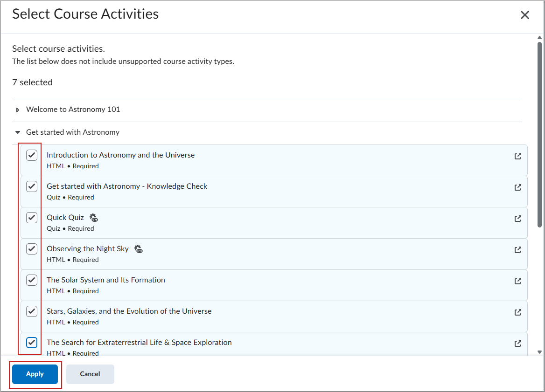Open "Introduction to Astronomy and the Universe" in new window
Viewport: 545px width, 392px height.
(x=518, y=157)
